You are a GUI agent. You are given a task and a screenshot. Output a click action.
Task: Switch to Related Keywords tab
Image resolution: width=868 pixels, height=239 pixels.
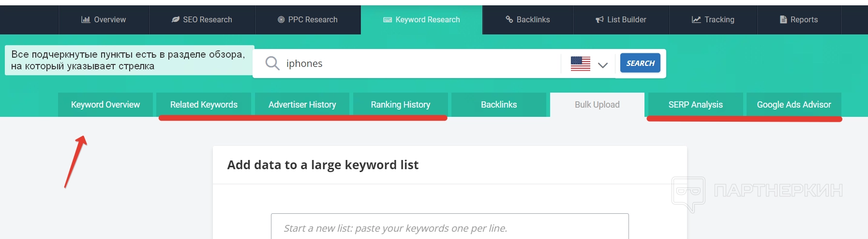coord(204,105)
